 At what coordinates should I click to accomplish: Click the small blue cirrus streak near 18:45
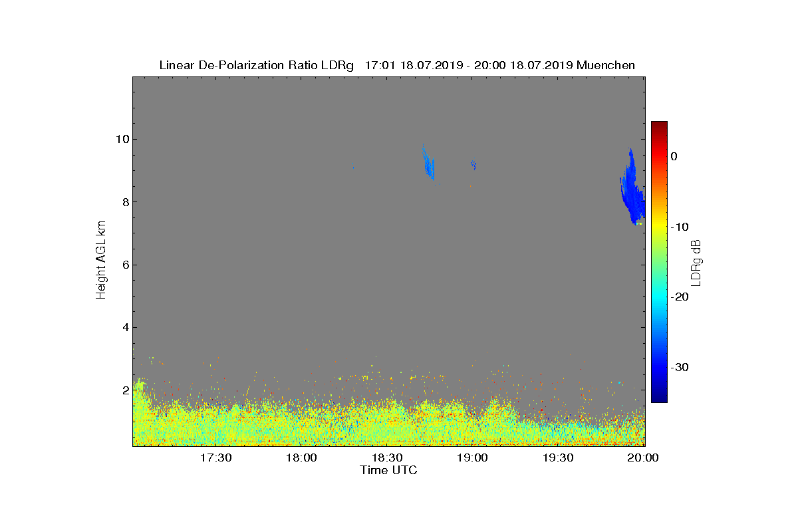pos(428,162)
